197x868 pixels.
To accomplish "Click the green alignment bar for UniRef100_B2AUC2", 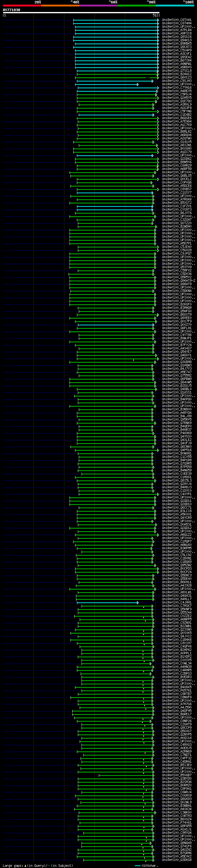I will click(118, 74).
